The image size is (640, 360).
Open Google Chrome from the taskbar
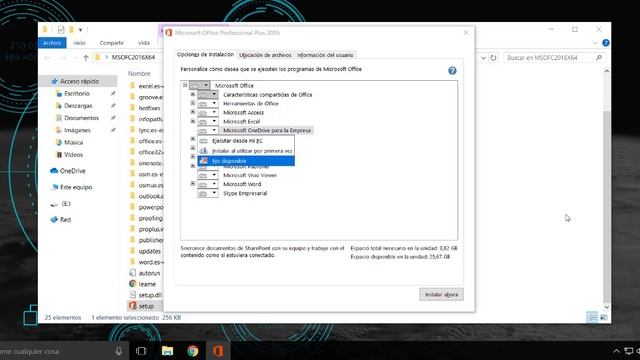click(x=193, y=351)
